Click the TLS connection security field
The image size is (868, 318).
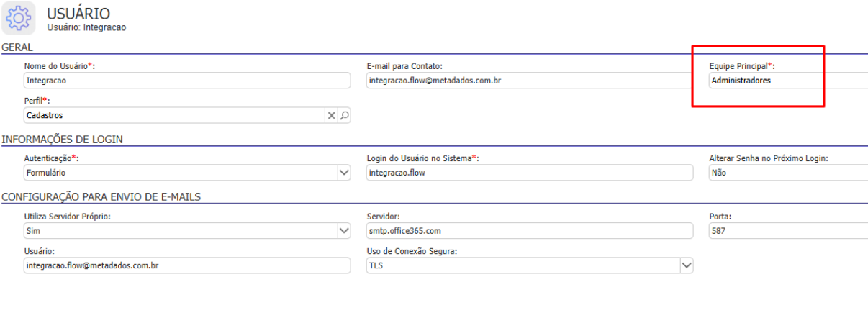pos(523,265)
